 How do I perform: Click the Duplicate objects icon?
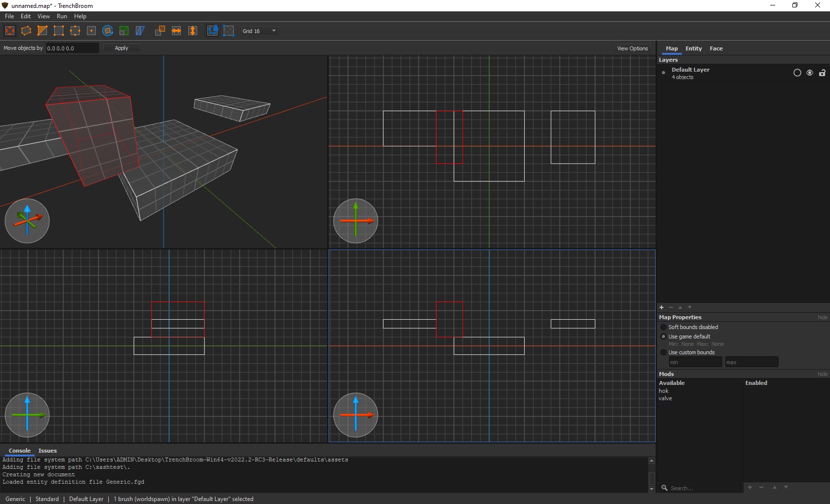click(160, 31)
